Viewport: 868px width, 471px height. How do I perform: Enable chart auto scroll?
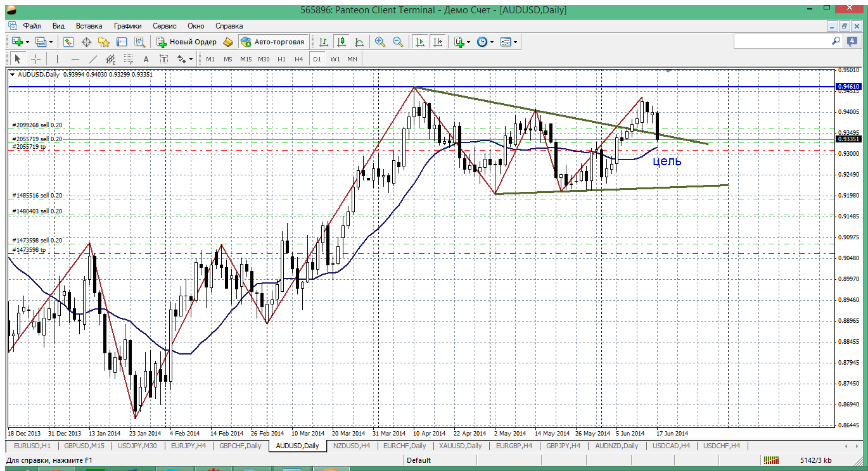419,42
